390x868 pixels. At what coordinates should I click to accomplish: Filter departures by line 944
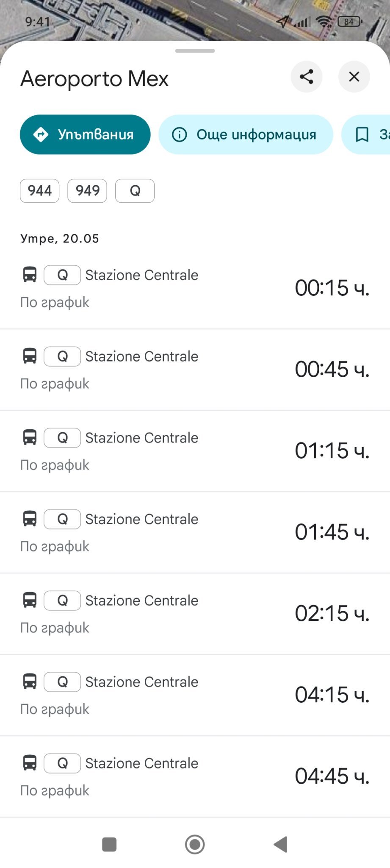39,191
